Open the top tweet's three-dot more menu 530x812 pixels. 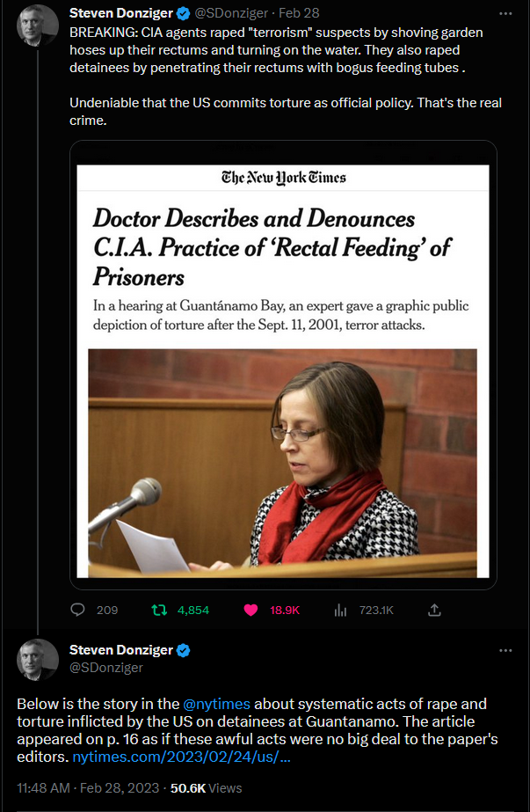point(505,15)
